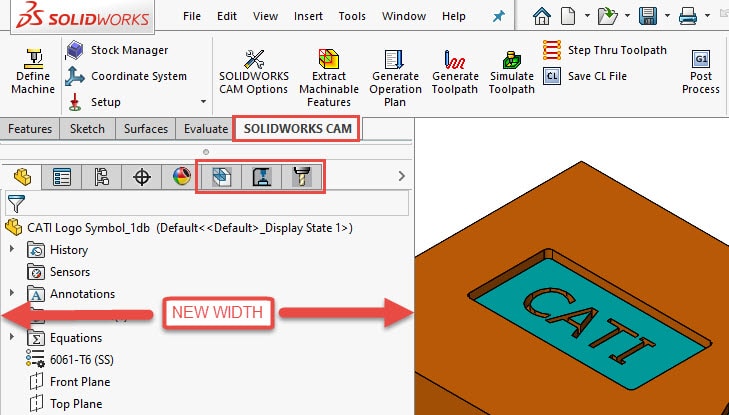Open the DisplayManager appearance tab
The width and height of the screenshot is (729, 415).
181,177
